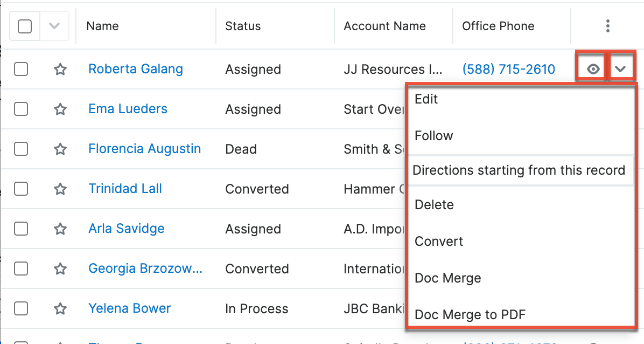644x344 pixels.
Task: Expand the mass actions dropdown arrow in the header
Action: pos(54,26)
